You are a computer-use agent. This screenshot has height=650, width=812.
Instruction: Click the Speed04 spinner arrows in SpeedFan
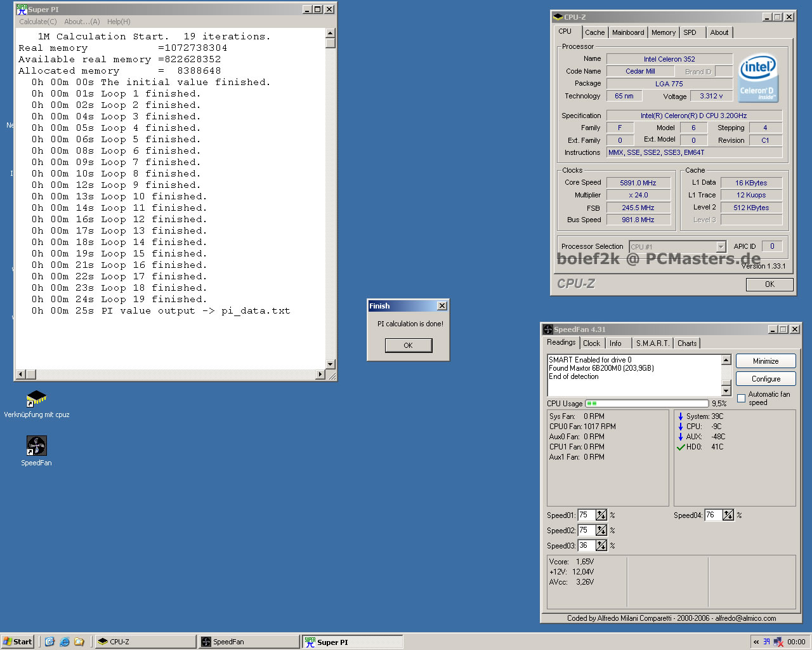728,515
